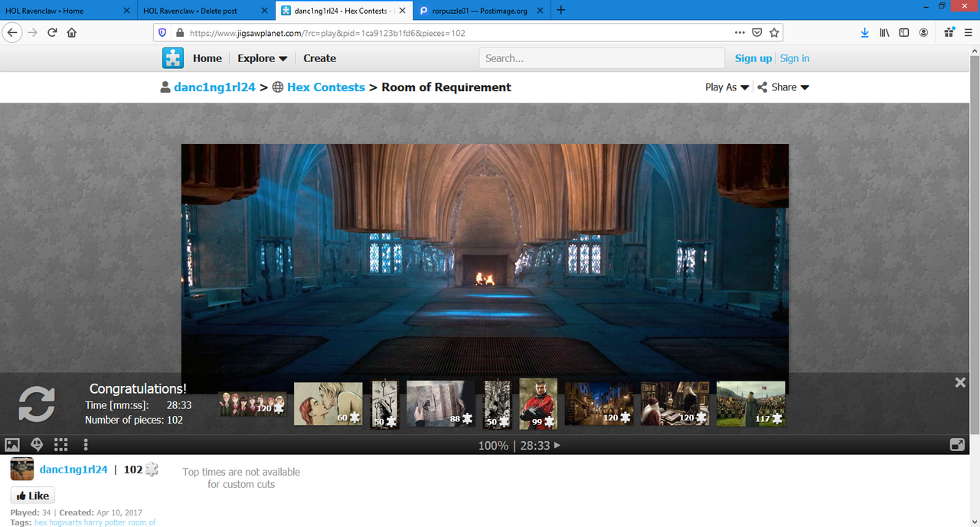This screenshot has width=980, height=527.
Task: Resume the timer using the play triangle
Action: point(557,445)
